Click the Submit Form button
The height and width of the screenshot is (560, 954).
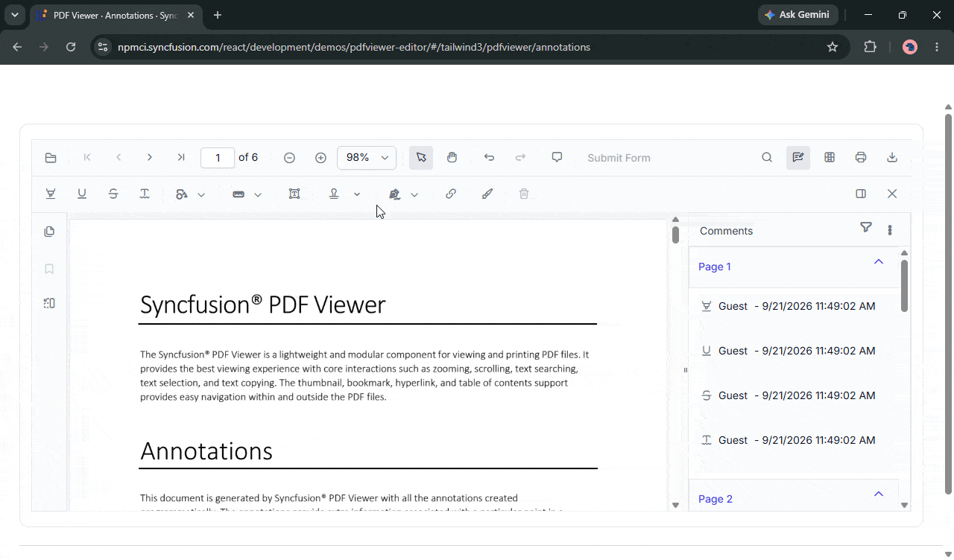tap(619, 158)
